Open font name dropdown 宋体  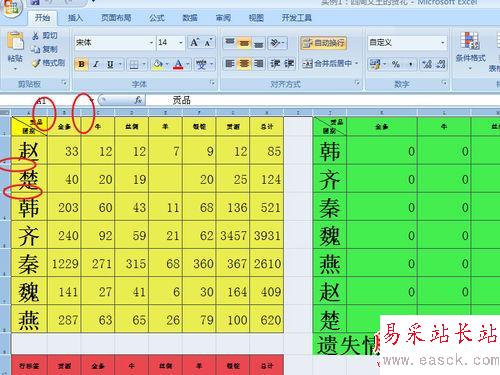pyautogui.click(x=151, y=43)
